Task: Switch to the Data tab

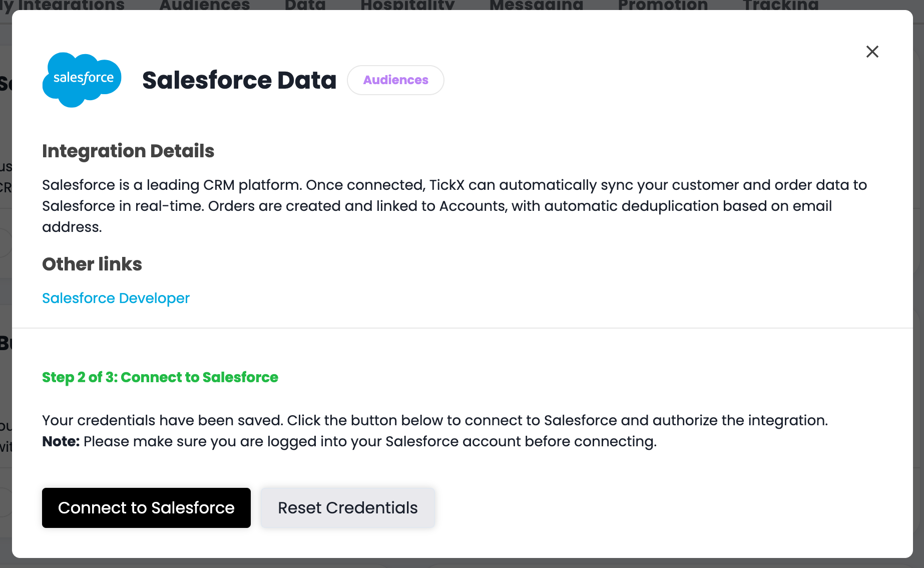Action: pyautogui.click(x=305, y=5)
